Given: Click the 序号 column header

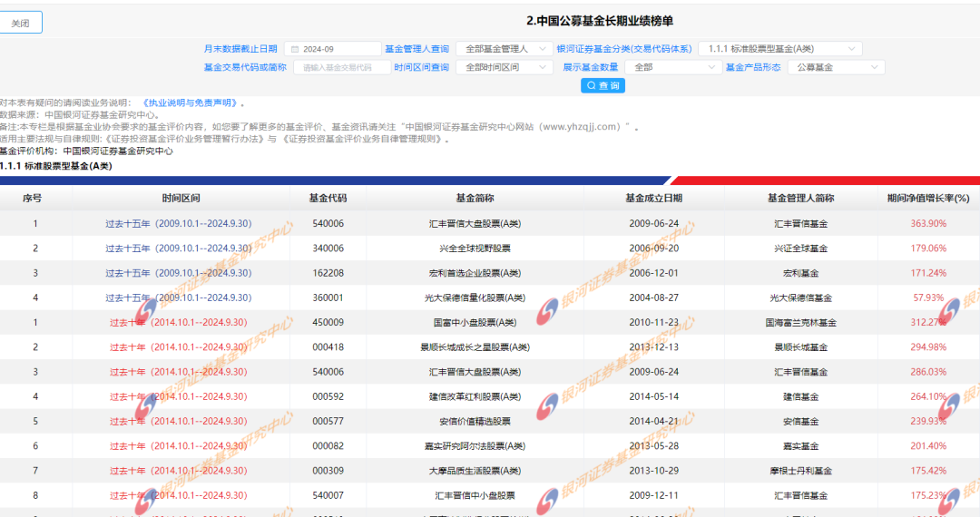Looking at the screenshot, I should click(x=33, y=198).
